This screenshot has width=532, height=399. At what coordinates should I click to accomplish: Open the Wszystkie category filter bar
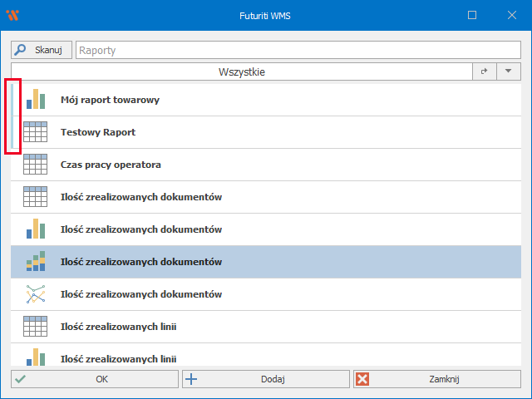[241, 72]
